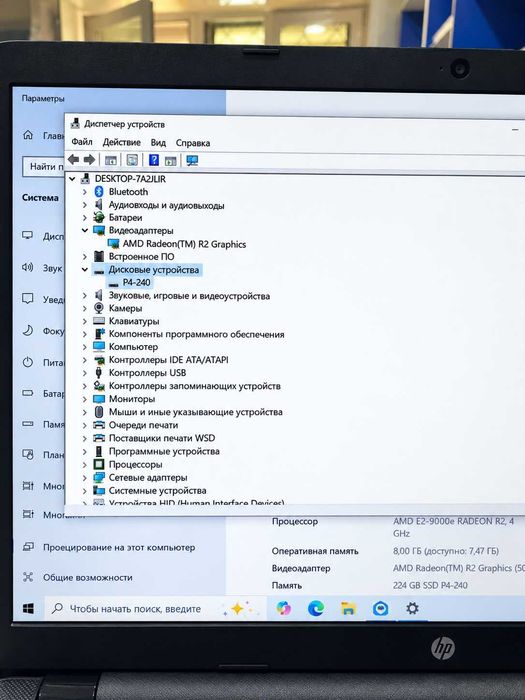Click the Звук speaker icon in Settings sidebar
The height and width of the screenshot is (700, 525).
pyautogui.click(x=28, y=268)
